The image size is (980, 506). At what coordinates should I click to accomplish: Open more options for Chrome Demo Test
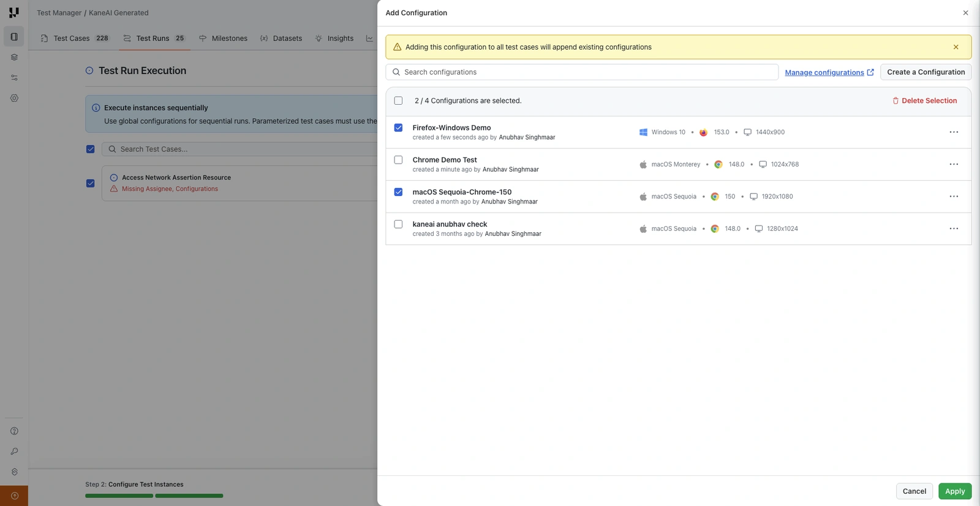[954, 164]
